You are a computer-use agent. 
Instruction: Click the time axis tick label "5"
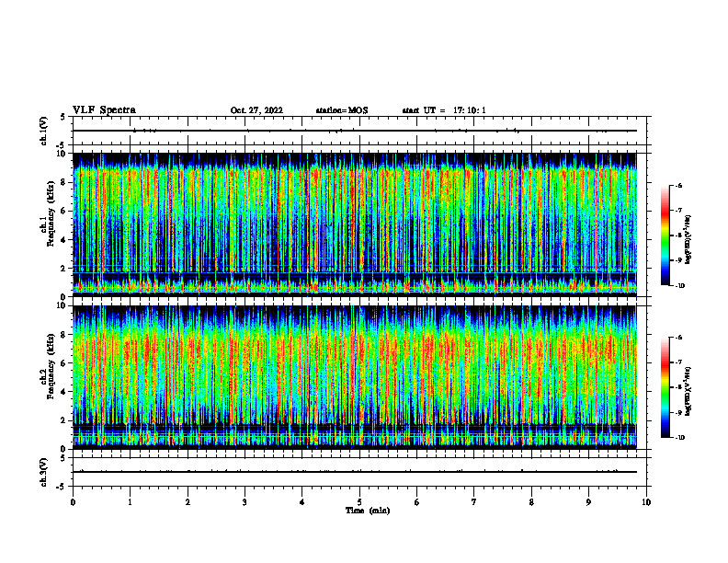click(x=359, y=502)
